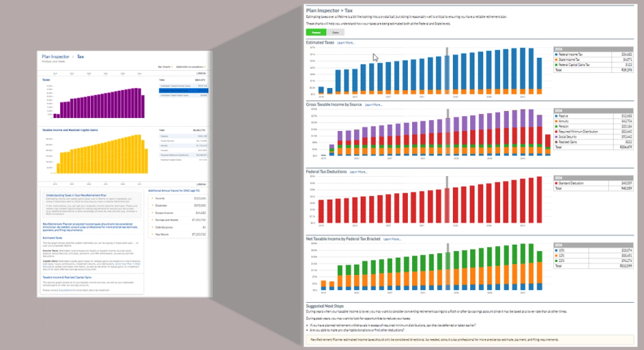Select the Social Security legend row
Screen dimensions: 644x350
tap(593, 137)
